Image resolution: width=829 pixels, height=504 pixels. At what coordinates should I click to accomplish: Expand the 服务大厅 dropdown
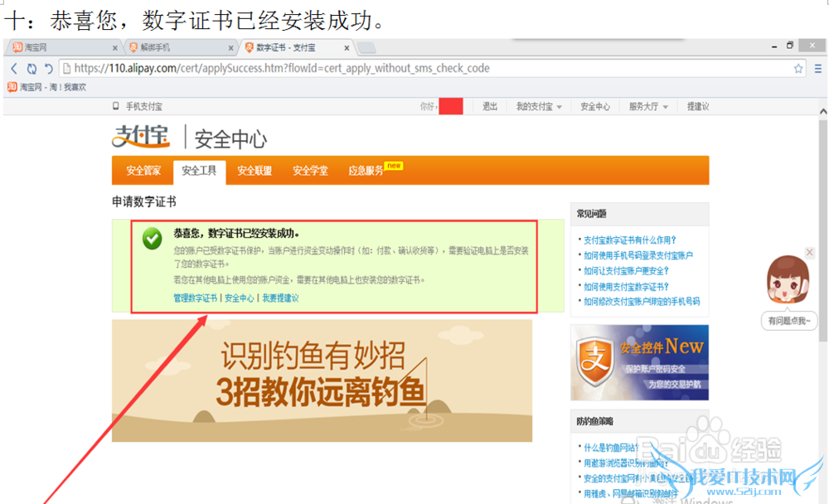pyautogui.click(x=648, y=106)
